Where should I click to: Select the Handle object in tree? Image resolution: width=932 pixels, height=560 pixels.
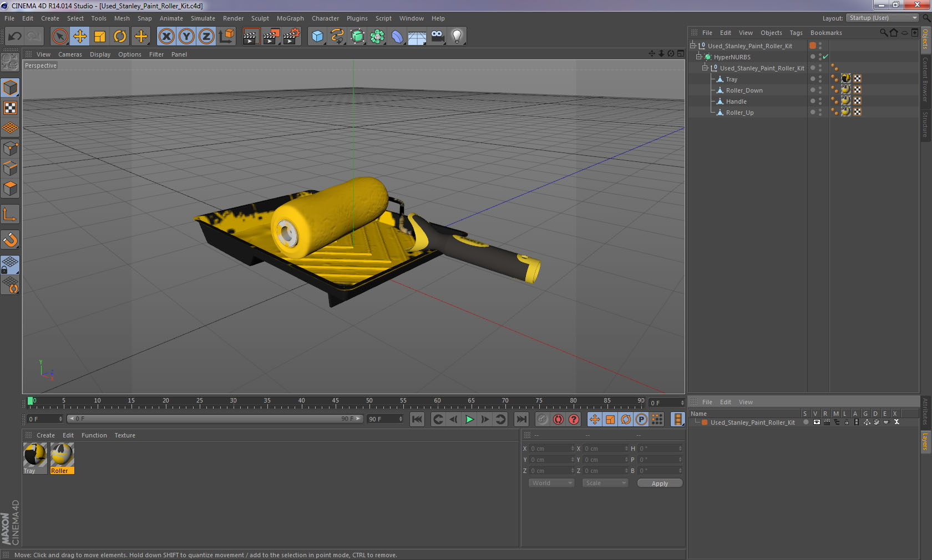(x=736, y=101)
